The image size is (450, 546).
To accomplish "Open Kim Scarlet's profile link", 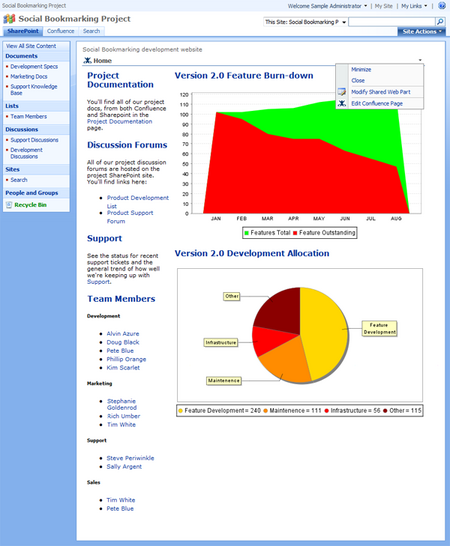I will pyautogui.click(x=123, y=367).
